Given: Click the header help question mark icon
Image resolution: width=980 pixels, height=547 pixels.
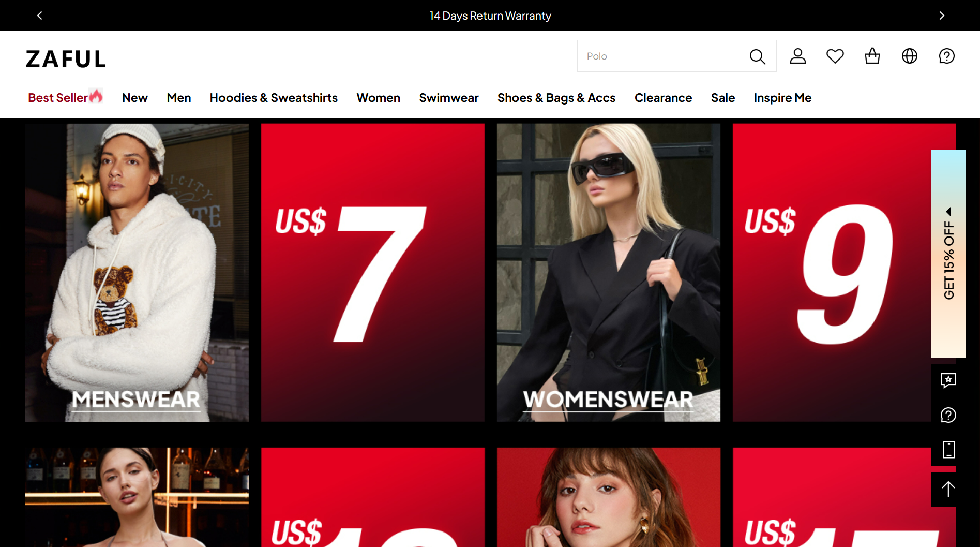Looking at the screenshot, I should coord(946,56).
